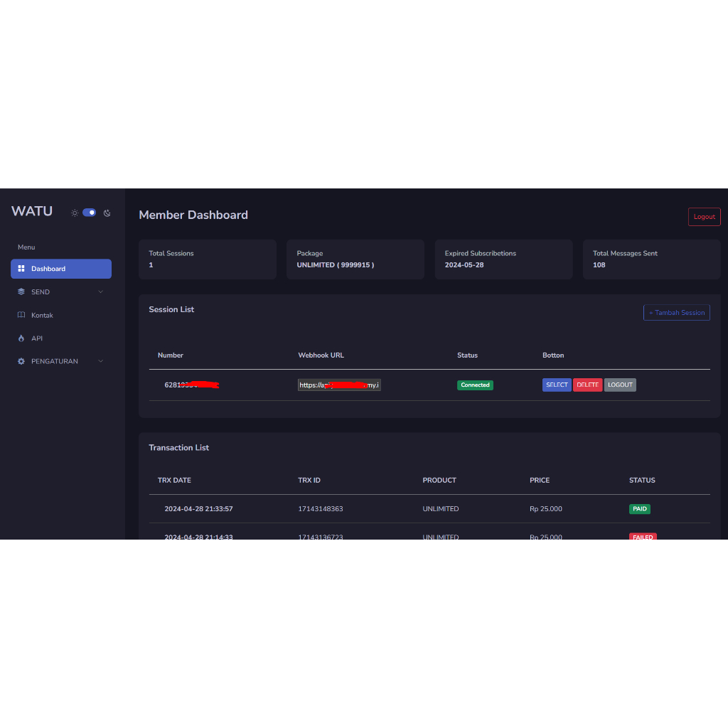Click the moon dark-mode icon

tap(107, 213)
